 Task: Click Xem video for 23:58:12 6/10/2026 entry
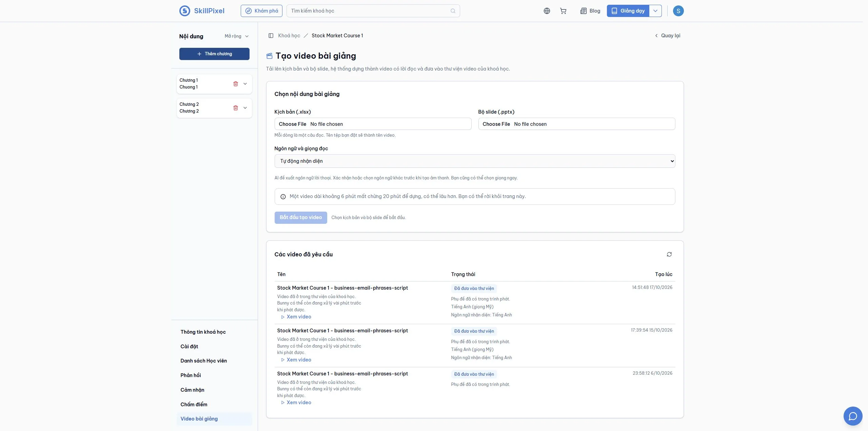296,403
